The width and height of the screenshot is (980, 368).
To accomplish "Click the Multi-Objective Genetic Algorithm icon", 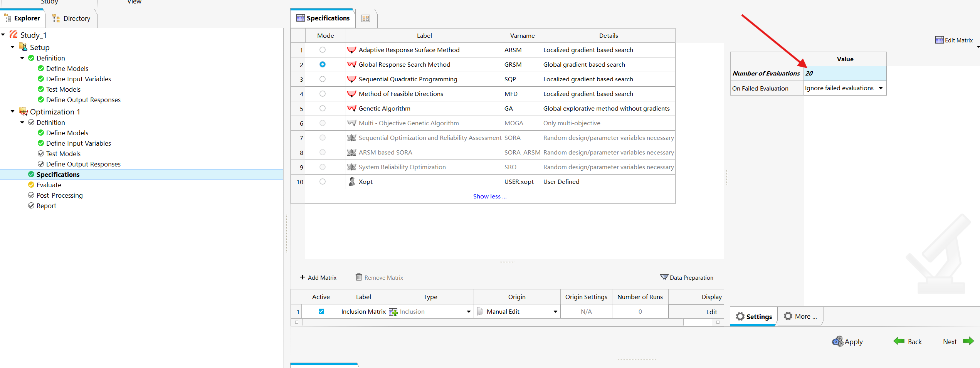I will tap(351, 123).
